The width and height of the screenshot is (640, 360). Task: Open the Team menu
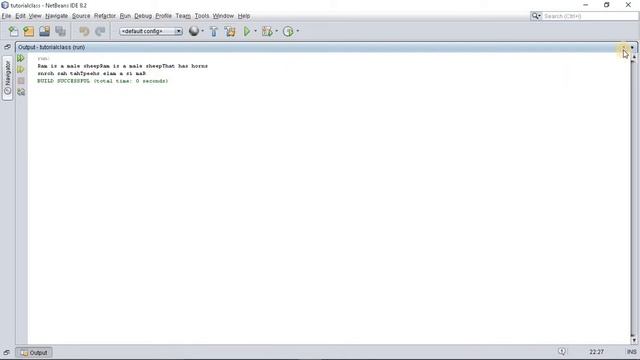183,16
